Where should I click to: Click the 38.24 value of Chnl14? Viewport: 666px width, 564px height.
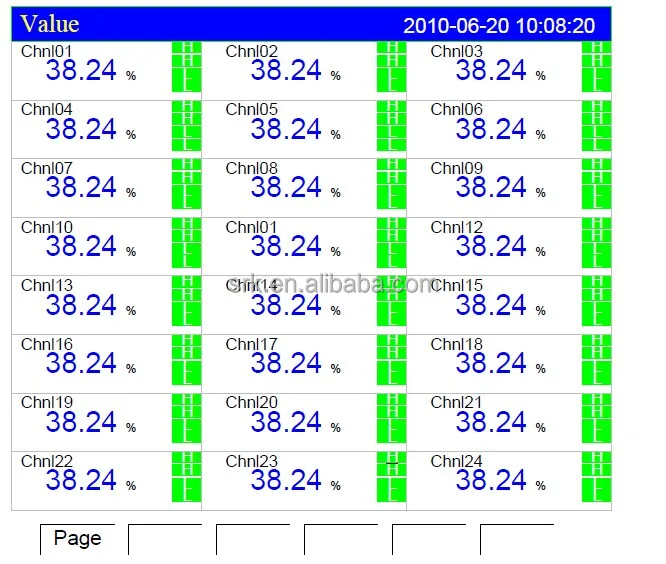coord(286,305)
